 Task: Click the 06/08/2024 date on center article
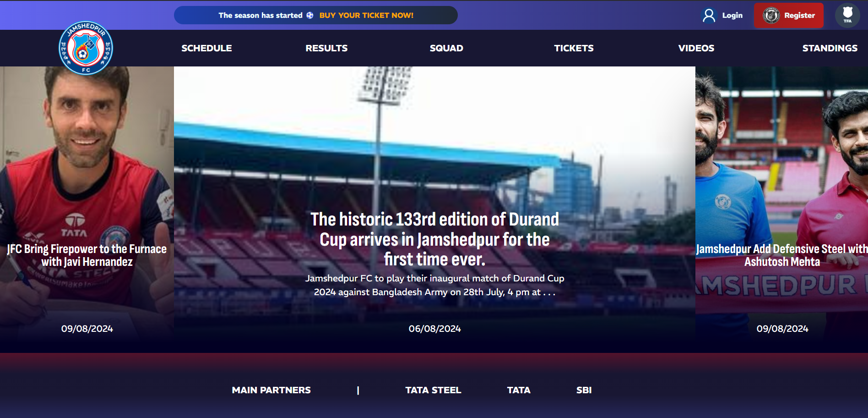(434, 329)
